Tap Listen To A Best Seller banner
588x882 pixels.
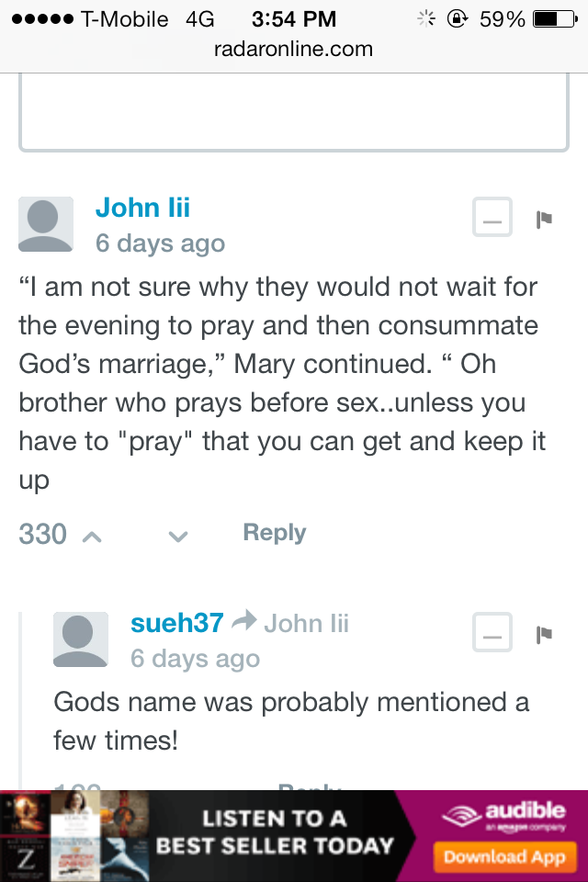[x=275, y=832]
